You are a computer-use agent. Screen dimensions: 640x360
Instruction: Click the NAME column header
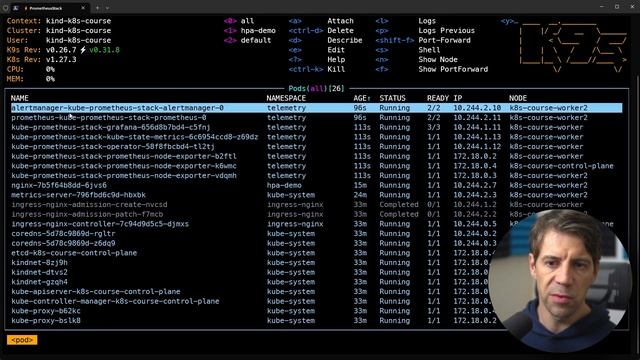pos(20,98)
